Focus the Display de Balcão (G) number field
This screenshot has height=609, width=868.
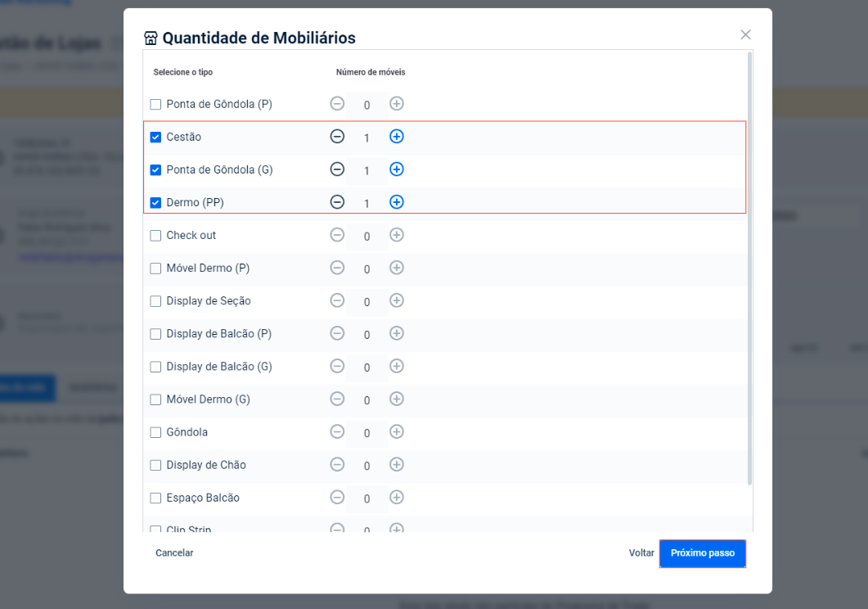(367, 368)
